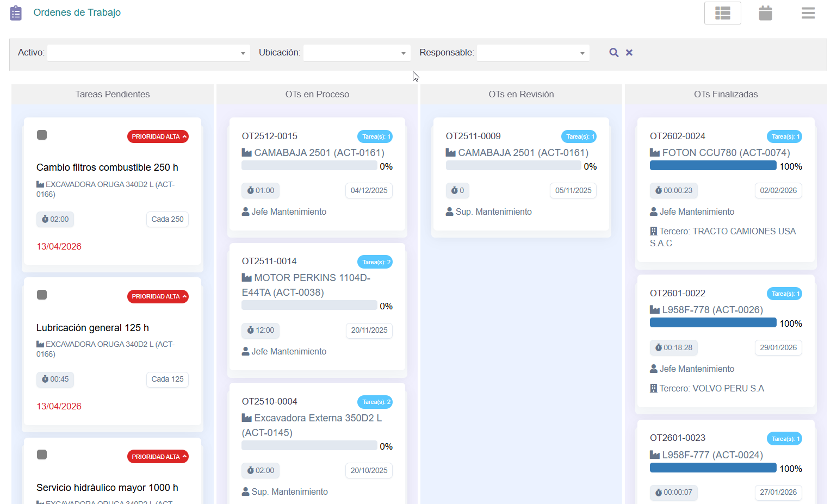
Task: Click the timer icon showing 01:00 on OT2512-0015
Action: pyautogui.click(x=260, y=190)
